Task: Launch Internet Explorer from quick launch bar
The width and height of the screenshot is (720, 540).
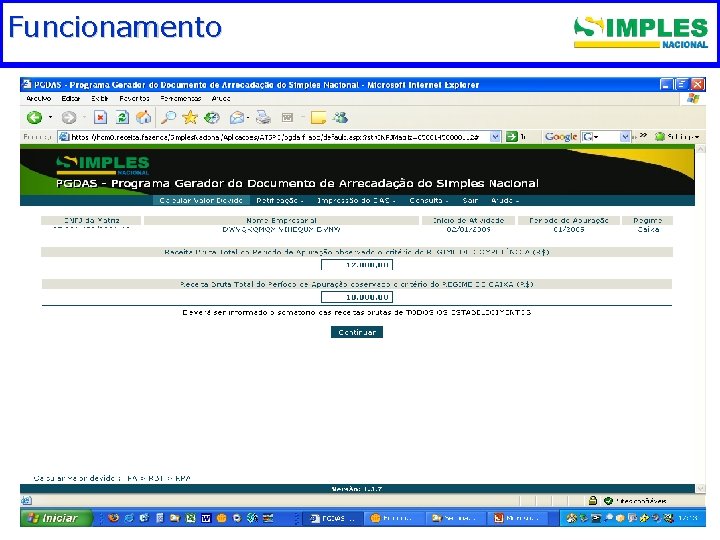Action: click(x=129, y=518)
